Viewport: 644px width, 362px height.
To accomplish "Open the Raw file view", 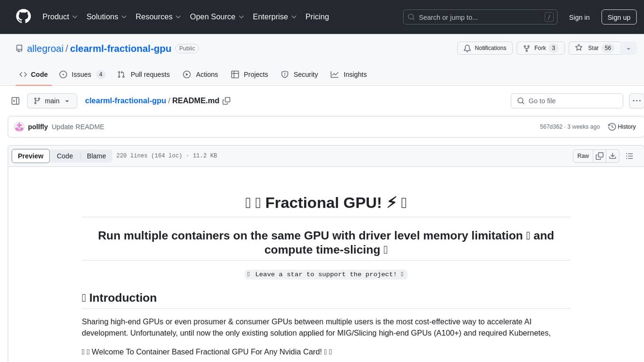I will 583,156.
